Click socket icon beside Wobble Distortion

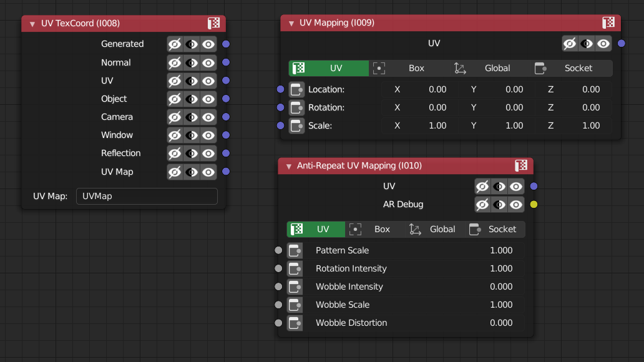[295, 323]
